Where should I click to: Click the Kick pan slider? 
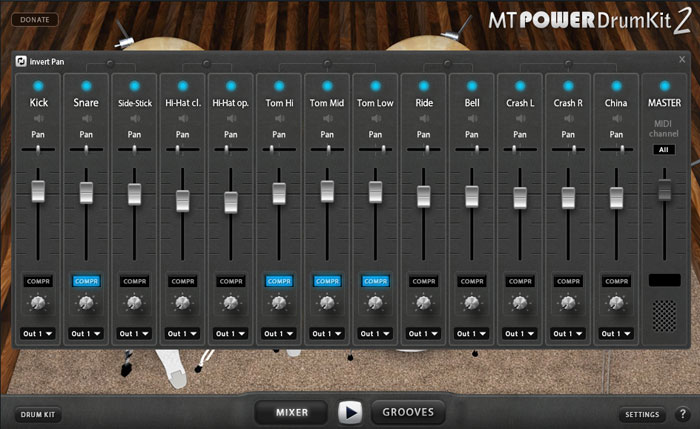click(x=38, y=150)
